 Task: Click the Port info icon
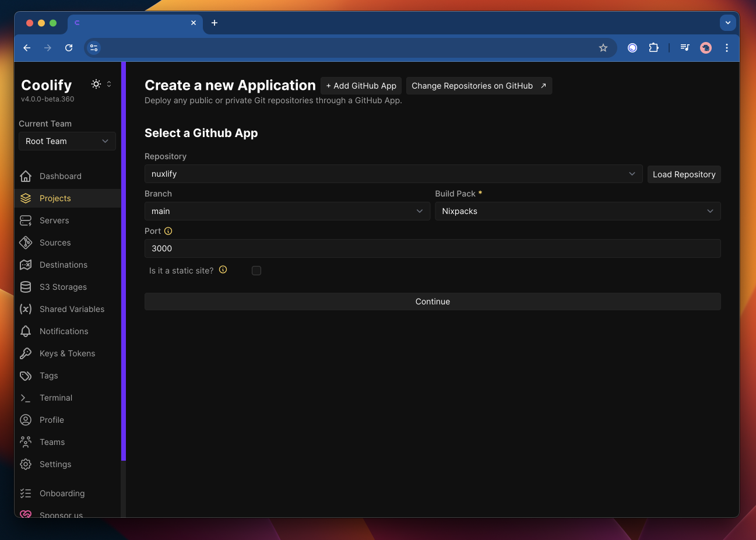pos(168,231)
